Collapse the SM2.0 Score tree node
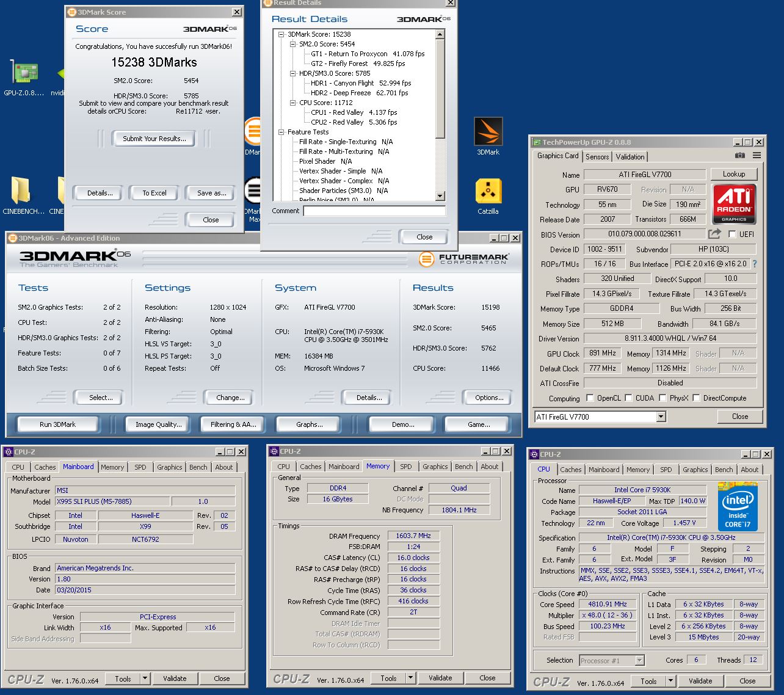 pos(293,44)
